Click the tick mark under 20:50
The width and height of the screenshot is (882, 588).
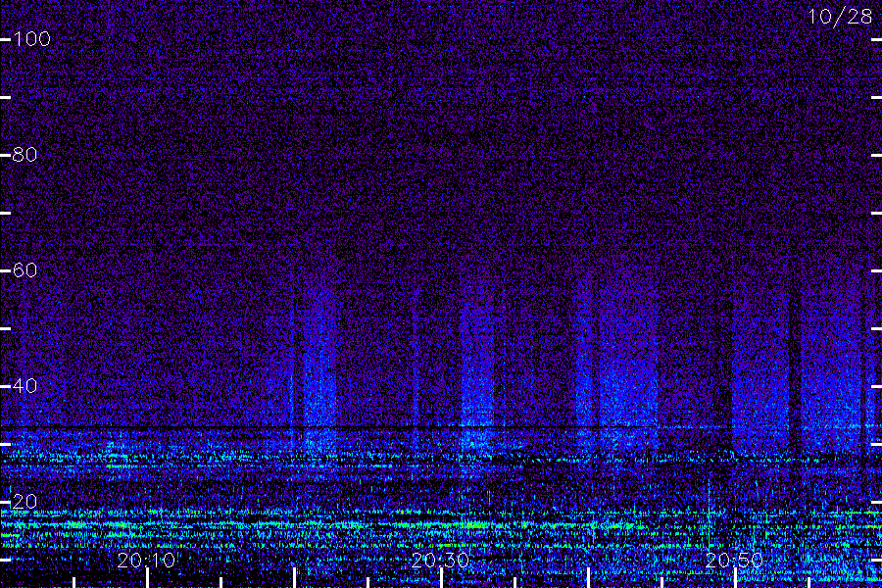point(735,578)
